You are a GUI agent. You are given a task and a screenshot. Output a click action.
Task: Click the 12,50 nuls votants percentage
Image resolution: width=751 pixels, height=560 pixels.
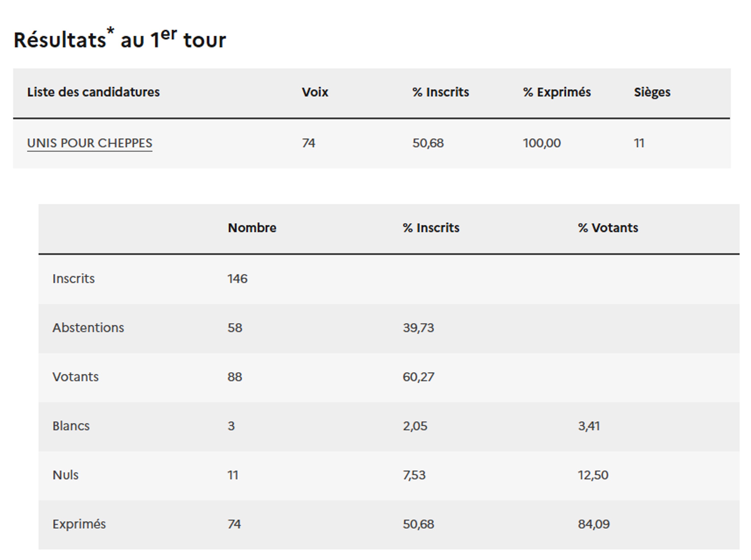593,475
